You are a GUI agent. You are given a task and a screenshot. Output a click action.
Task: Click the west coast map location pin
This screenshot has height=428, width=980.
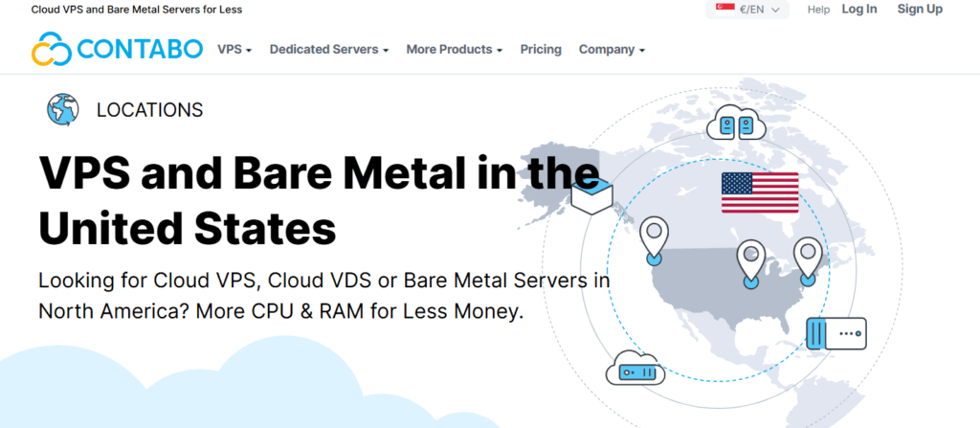point(655,237)
